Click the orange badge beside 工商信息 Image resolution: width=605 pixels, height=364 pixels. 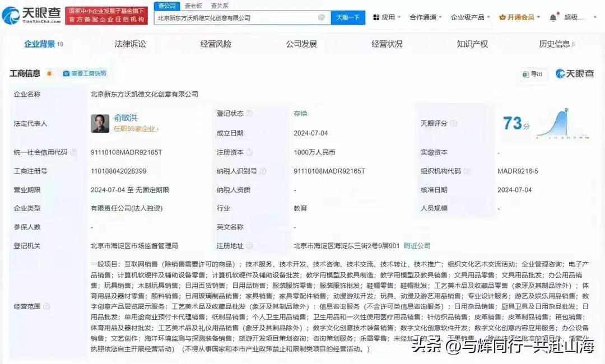click(x=49, y=73)
